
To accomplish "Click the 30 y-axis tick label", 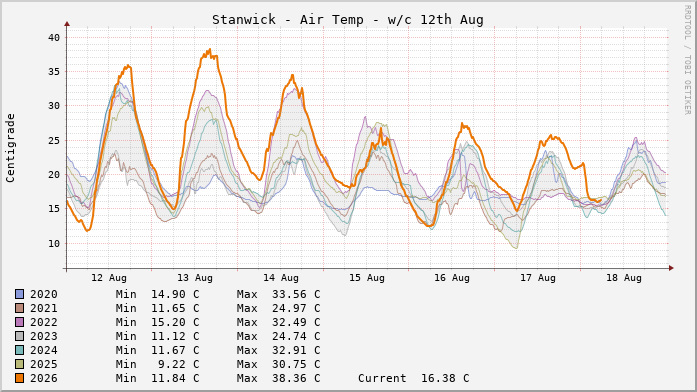I will coord(54,106).
